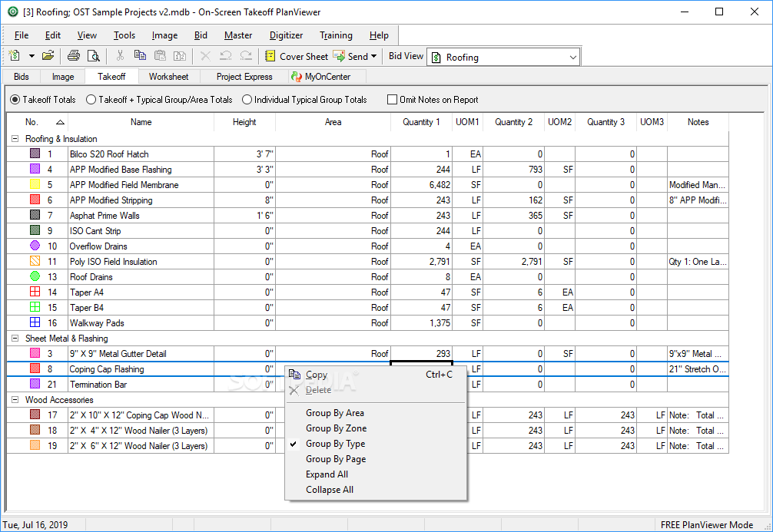Click the Delete X toolbar icon
773x532 pixels.
pos(206,56)
